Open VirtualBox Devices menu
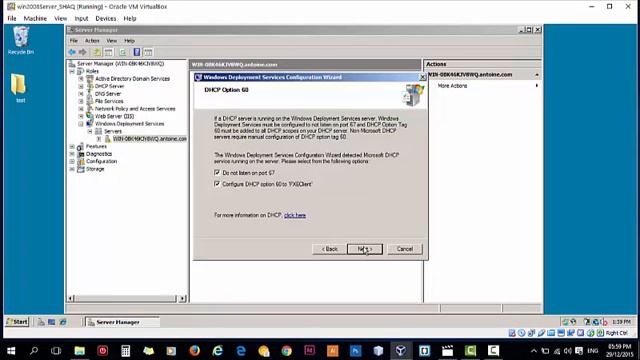The height and width of the screenshot is (360, 640). (x=106, y=18)
